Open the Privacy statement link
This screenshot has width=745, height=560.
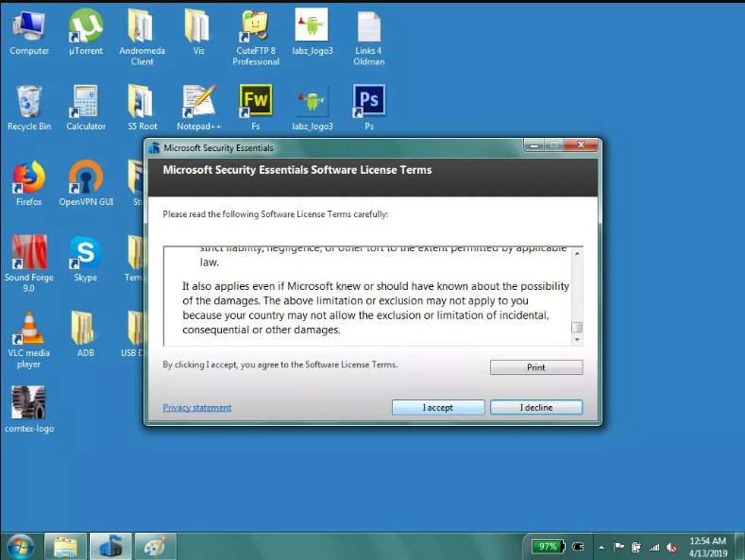coord(197,408)
